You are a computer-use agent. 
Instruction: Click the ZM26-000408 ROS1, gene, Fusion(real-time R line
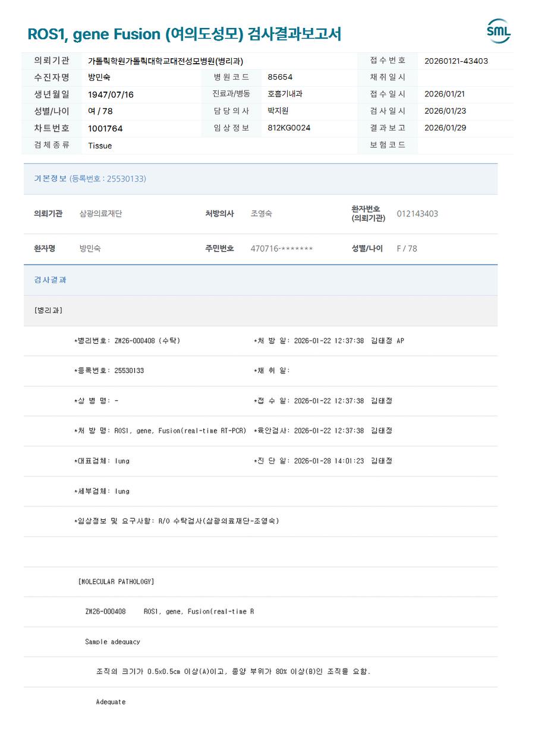coord(169,611)
